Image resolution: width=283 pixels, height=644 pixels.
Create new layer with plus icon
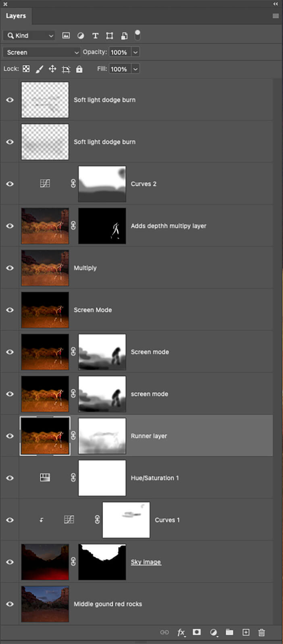tap(246, 632)
